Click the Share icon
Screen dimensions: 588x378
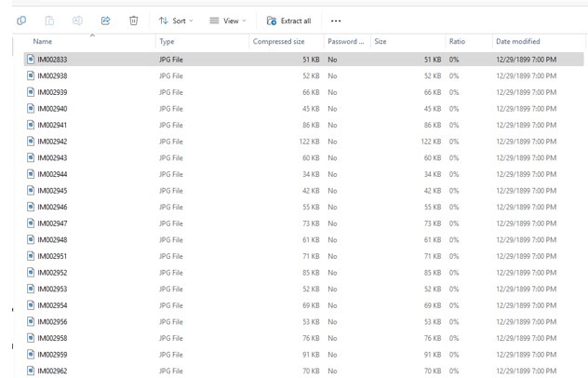point(105,20)
